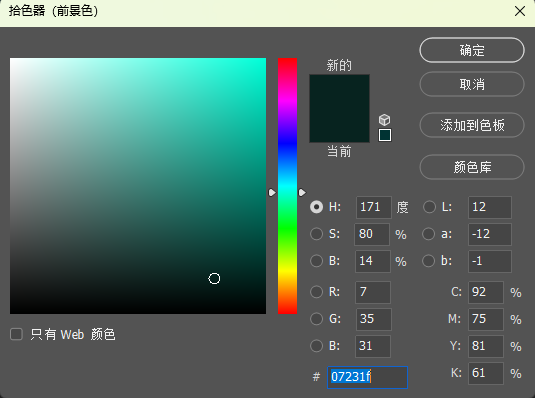Screen dimensions: 535x398
Task: Click the 取消 cancel button
Action: pos(472,84)
